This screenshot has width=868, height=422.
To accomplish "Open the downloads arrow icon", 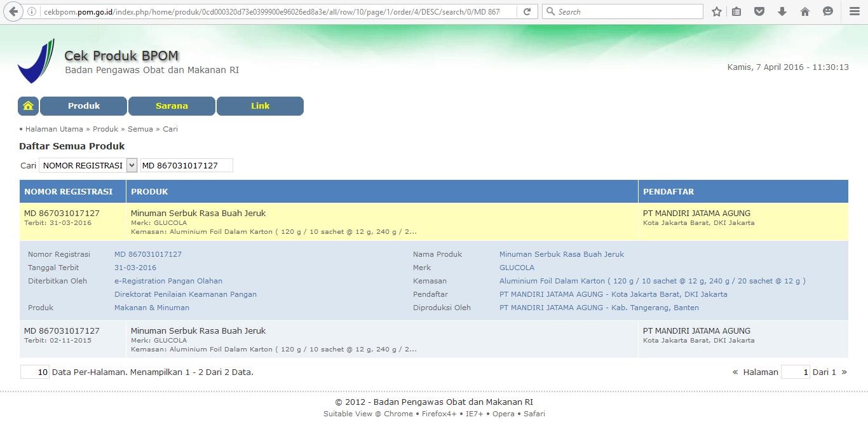I will click(x=782, y=11).
